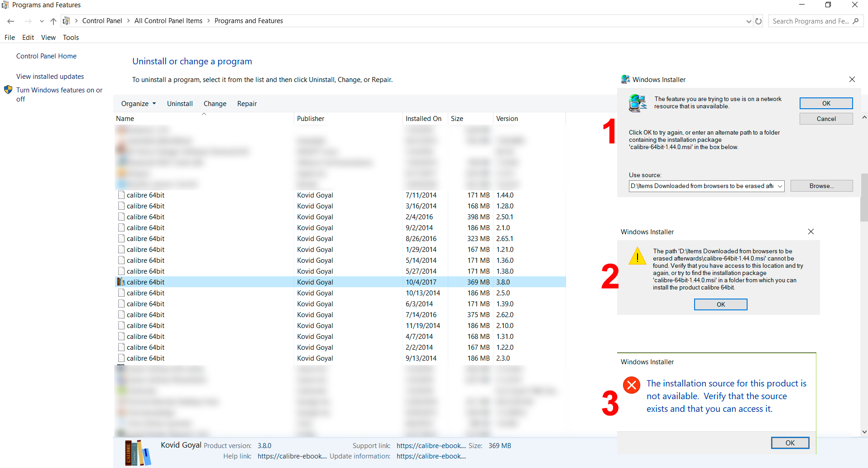Go back using the navigation back arrow
Viewport: 868px width, 468px height.
(11, 21)
